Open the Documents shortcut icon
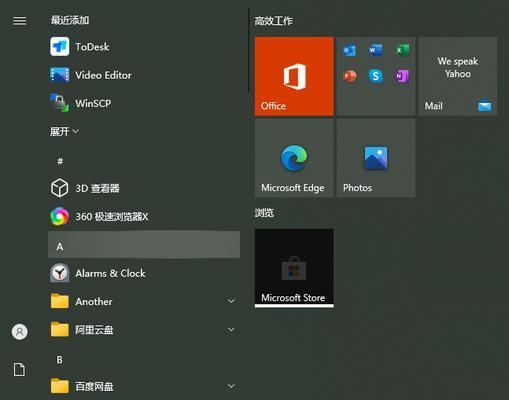This screenshot has width=509, height=400. (x=19, y=370)
